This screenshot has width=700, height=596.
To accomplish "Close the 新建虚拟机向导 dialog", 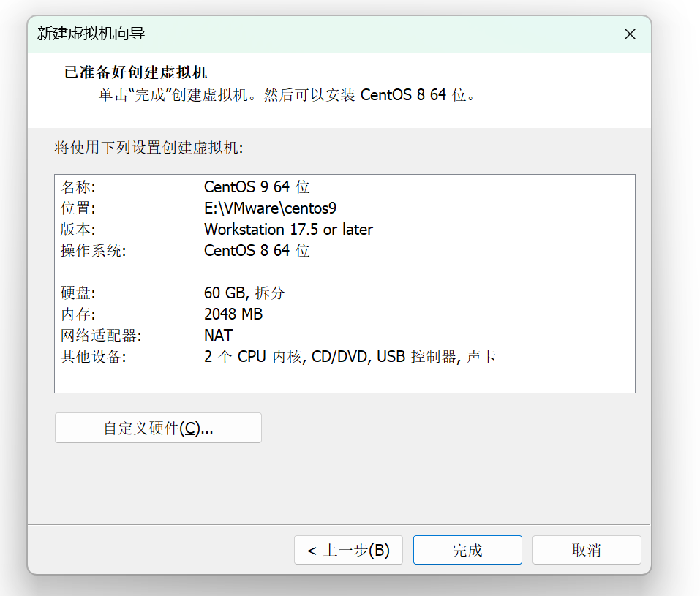I will pyautogui.click(x=630, y=34).
